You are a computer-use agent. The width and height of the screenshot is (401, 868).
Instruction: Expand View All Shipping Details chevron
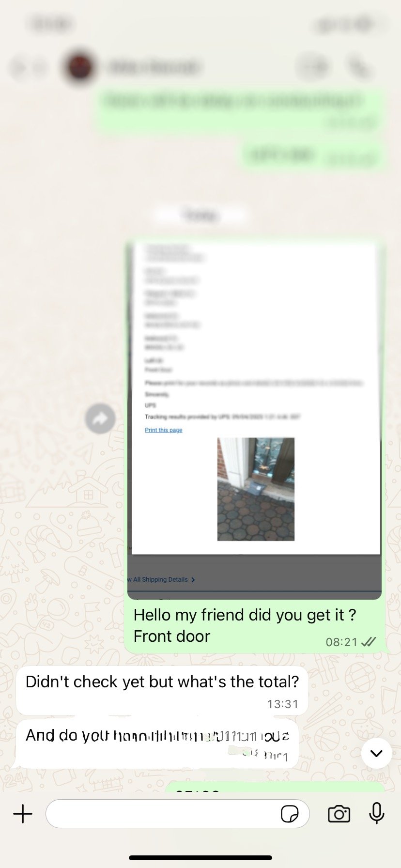[x=193, y=580]
